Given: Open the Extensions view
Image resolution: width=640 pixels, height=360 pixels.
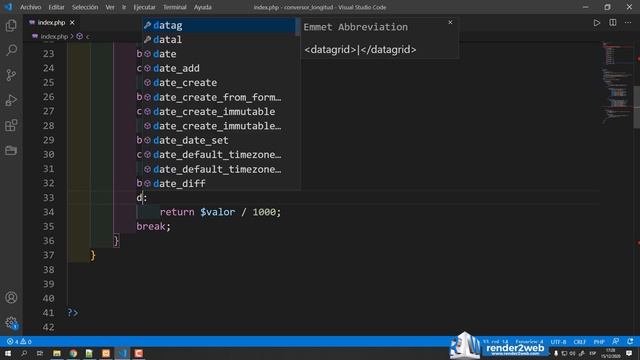Looking at the screenshot, I should 11,125.
